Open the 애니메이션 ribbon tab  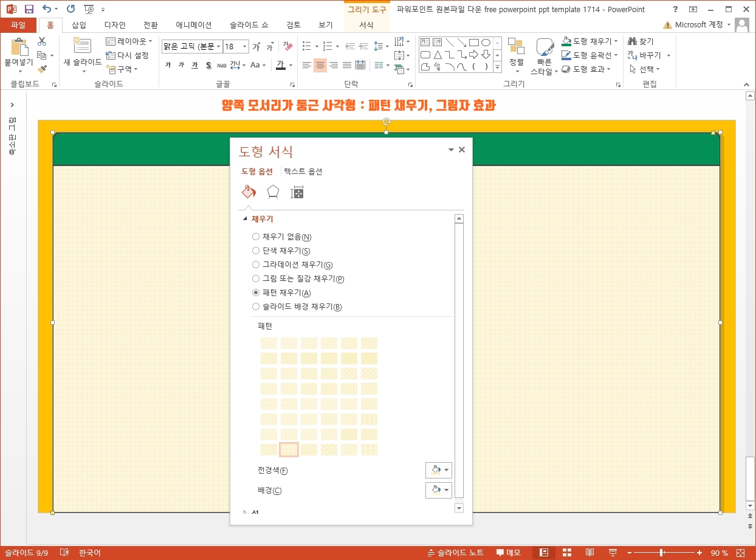point(194,25)
